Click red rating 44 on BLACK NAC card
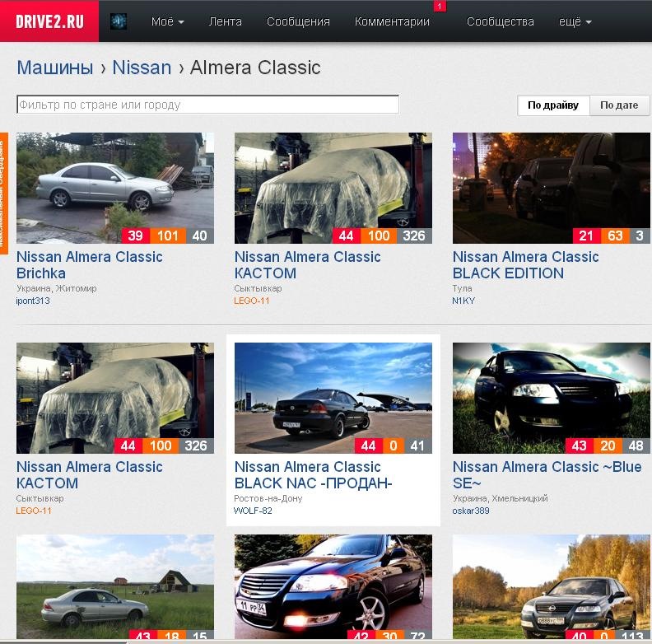The width and height of the screenshot is (652, 644). click(369, 446)
